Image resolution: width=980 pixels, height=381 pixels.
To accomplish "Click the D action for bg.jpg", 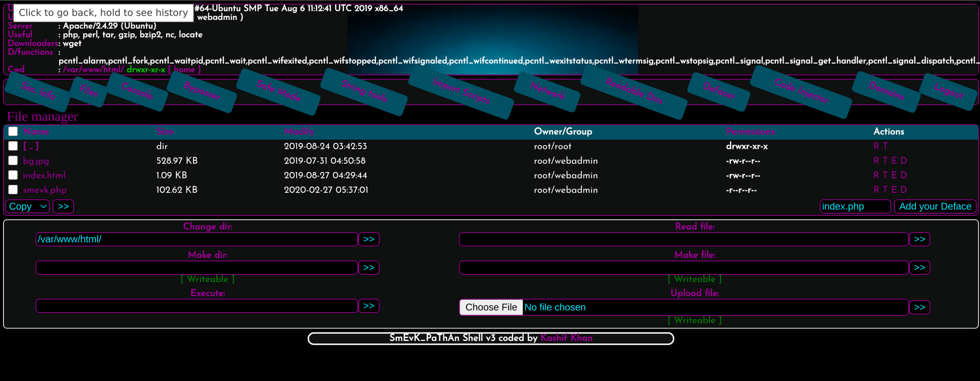I will tap(904, 161).
